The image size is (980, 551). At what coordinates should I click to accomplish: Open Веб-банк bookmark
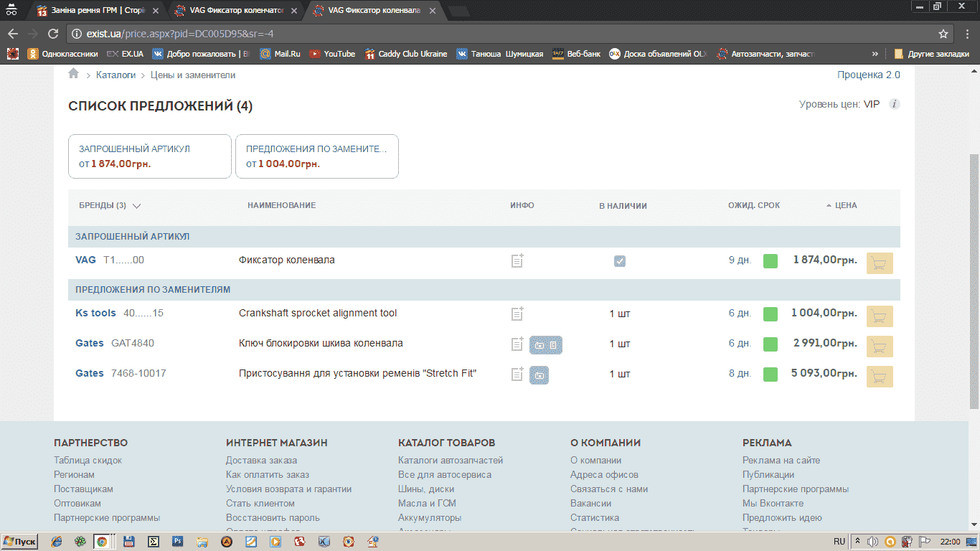click(576, 54)
